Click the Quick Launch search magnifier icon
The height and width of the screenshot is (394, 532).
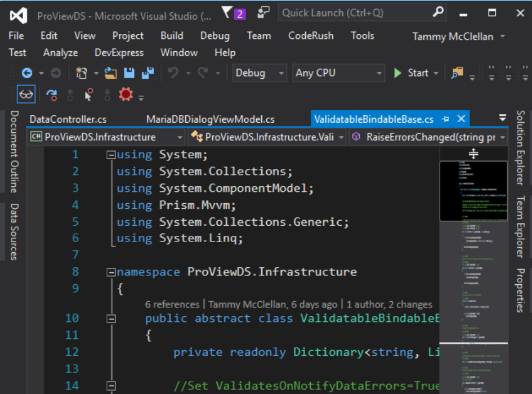click(x=438, y=12)
